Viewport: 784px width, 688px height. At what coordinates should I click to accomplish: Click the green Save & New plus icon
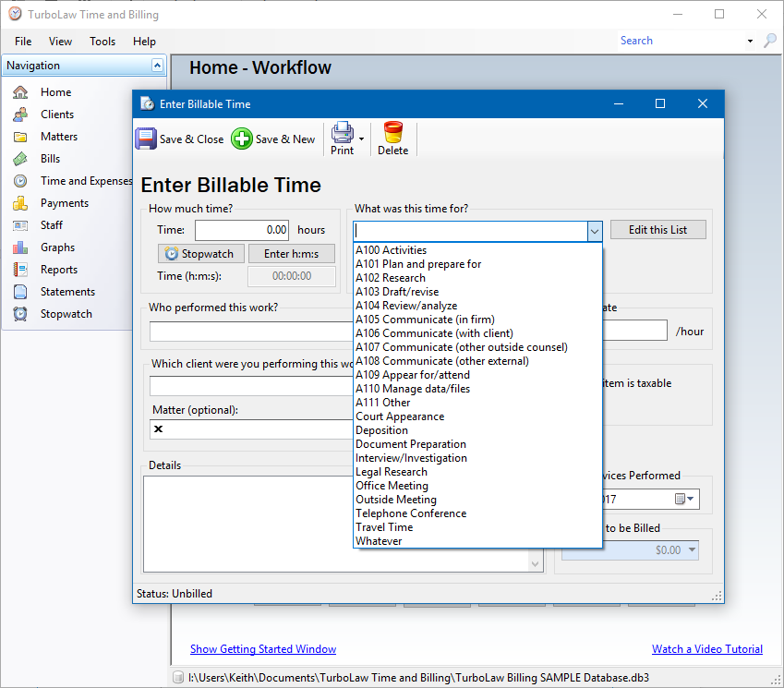242,139
